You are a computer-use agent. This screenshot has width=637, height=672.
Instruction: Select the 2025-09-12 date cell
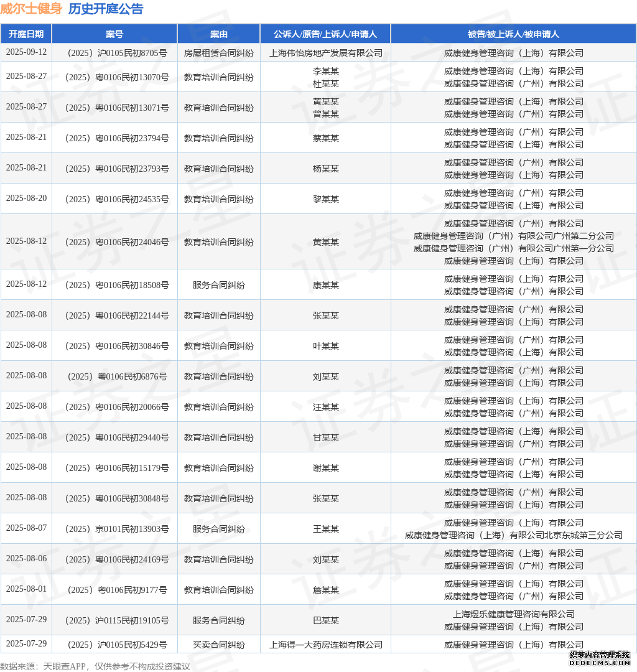26,52
